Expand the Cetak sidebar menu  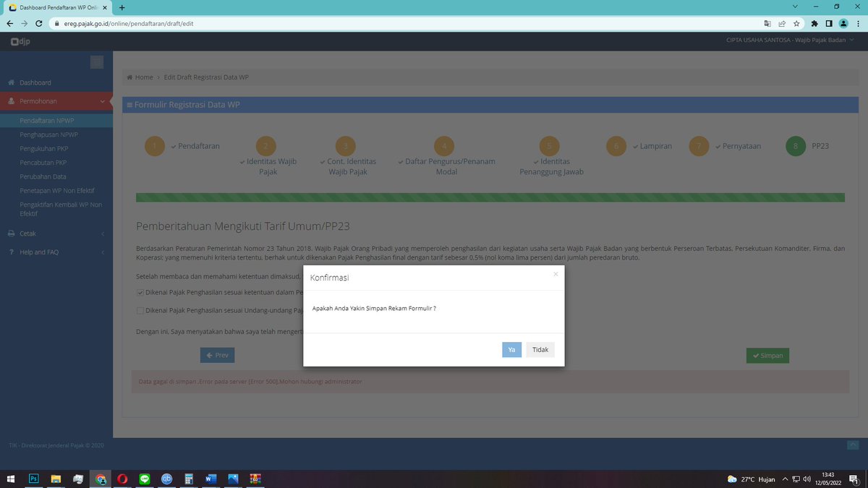tap(56, 234)
